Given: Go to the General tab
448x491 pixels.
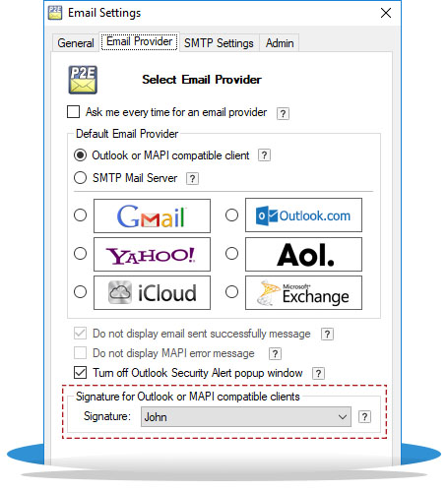Looking at the screenshot, I should 76,43.
